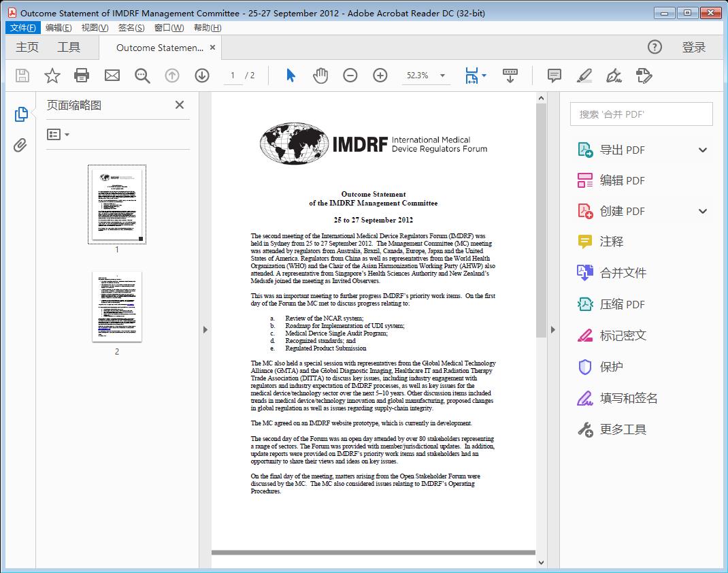
Task: Select the Highlight text pen tool
Action: point(584,76)
